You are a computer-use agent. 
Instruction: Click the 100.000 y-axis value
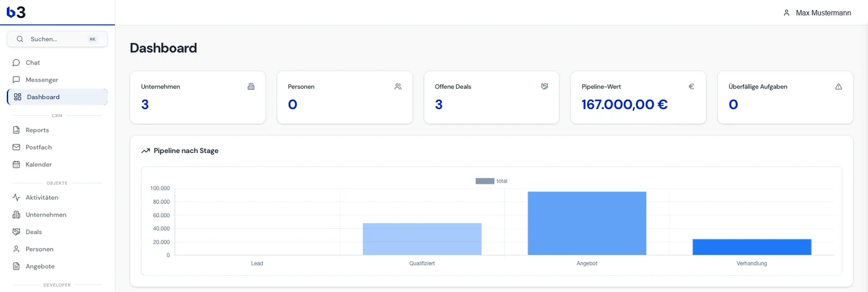point(160,188)
